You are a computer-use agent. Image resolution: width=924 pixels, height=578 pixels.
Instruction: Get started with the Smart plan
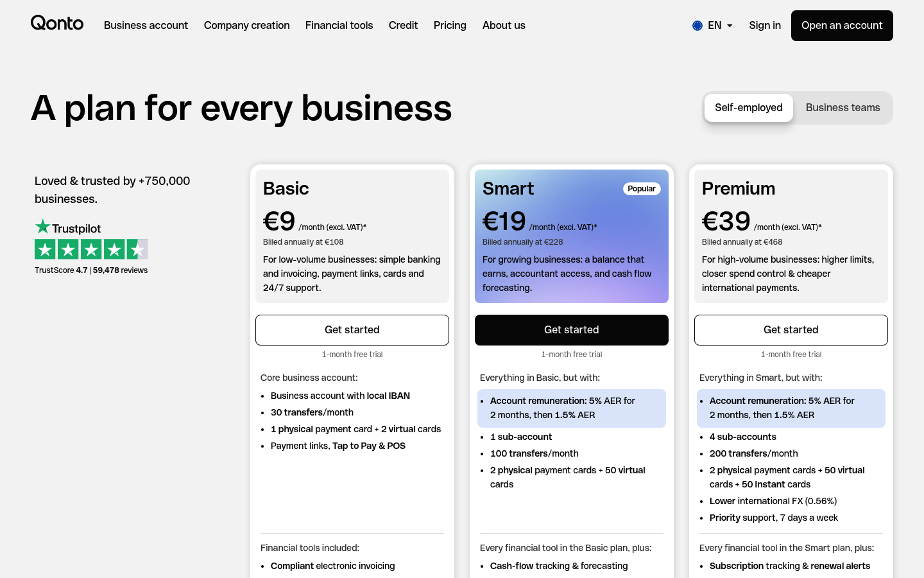coord(572,330)
